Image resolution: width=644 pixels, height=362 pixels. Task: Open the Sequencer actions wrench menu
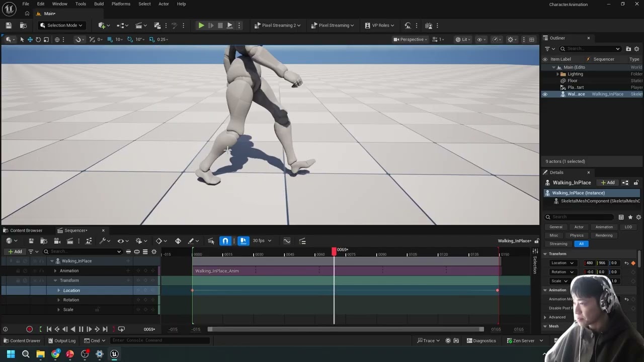pos(104,241)
